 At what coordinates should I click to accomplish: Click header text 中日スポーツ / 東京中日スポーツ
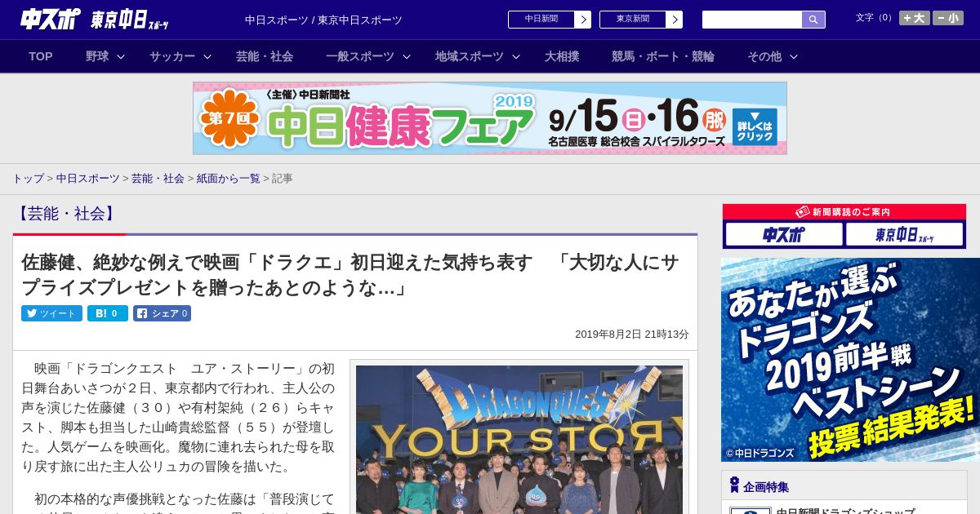[323, 20]
